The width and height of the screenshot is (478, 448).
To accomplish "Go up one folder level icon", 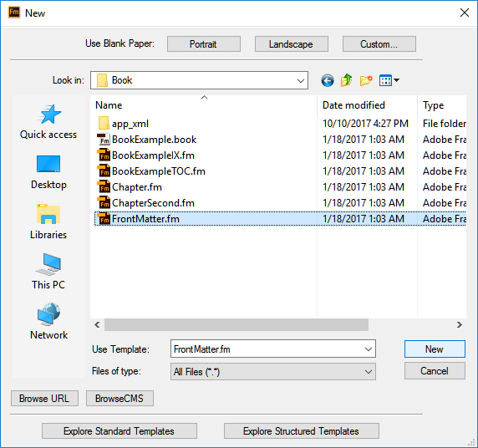I will 347,80.
